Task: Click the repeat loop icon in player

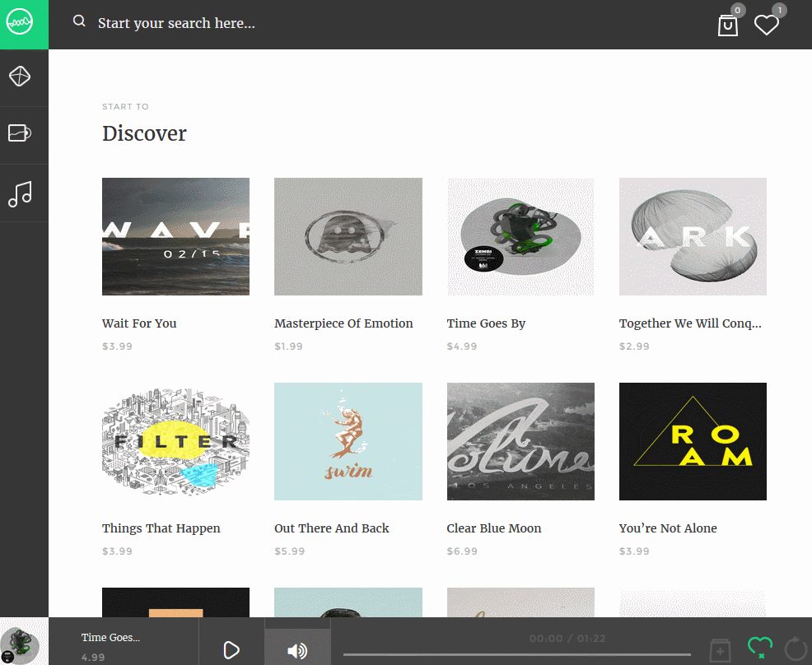Action: (x=796, y=649)
